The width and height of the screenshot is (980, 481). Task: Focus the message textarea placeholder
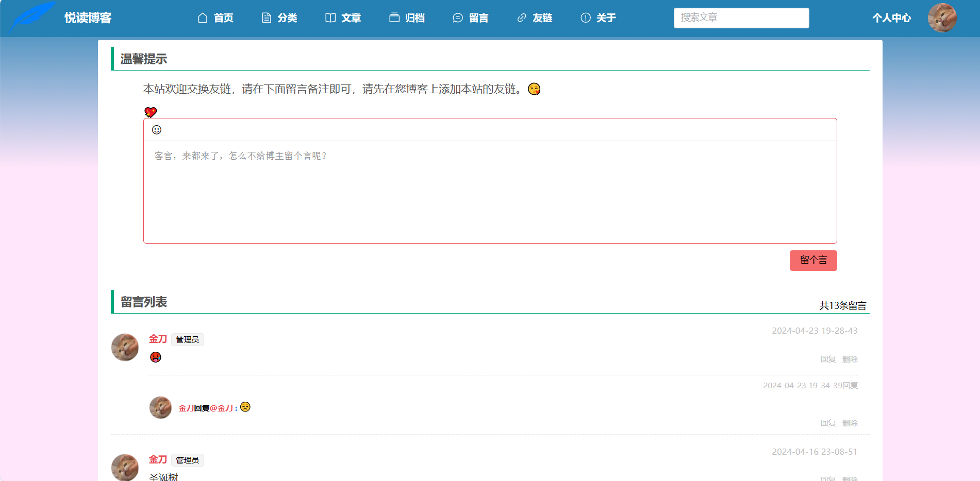click(490, 192)
